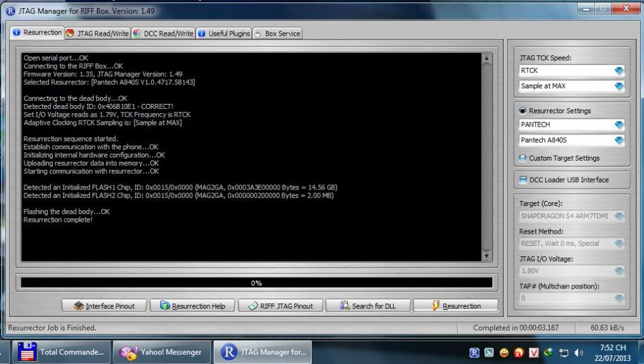
Task: Open the Box Service tab
Action: click(x=277, y=33)
